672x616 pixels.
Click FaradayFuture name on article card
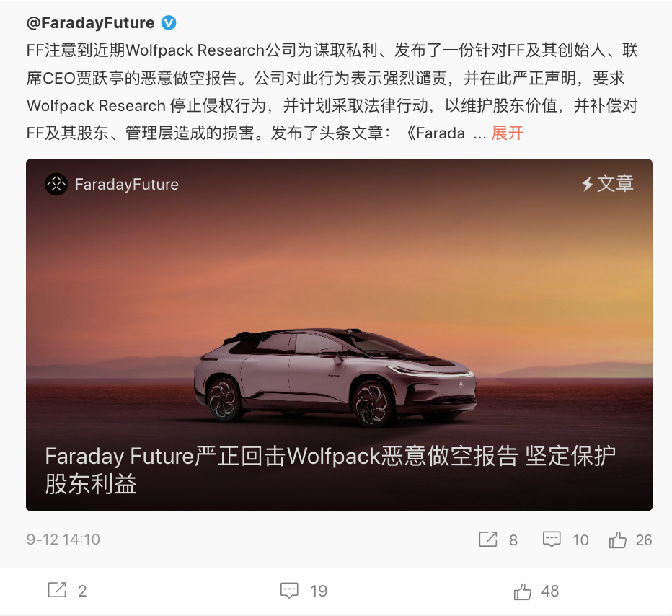pos(127,185)
